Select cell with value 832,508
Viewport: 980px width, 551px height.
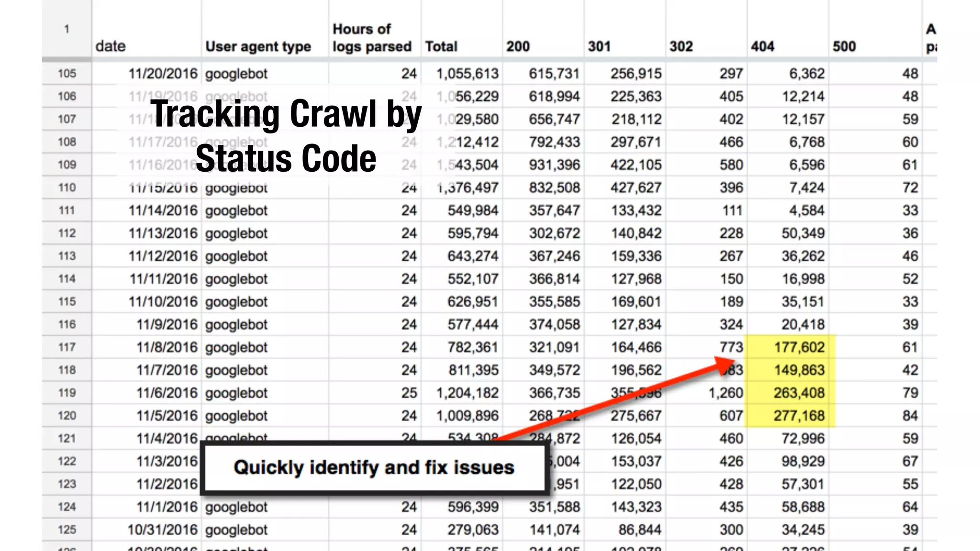point(543,187)
